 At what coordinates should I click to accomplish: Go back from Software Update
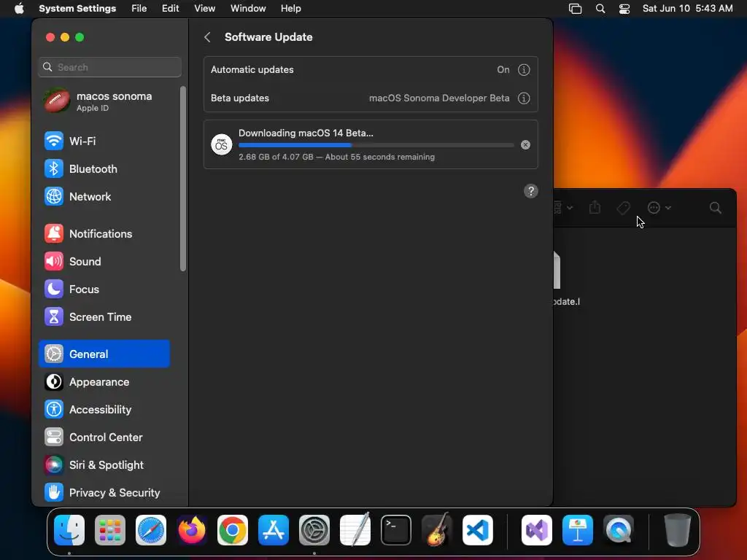tap(207, 37)
